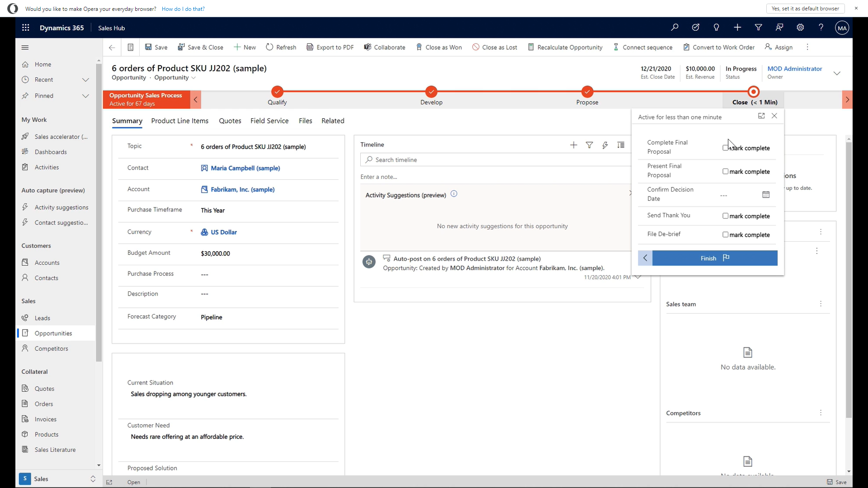Close the Close stage flyout
This screenshot has height=488, width=868.
point(774,116)
